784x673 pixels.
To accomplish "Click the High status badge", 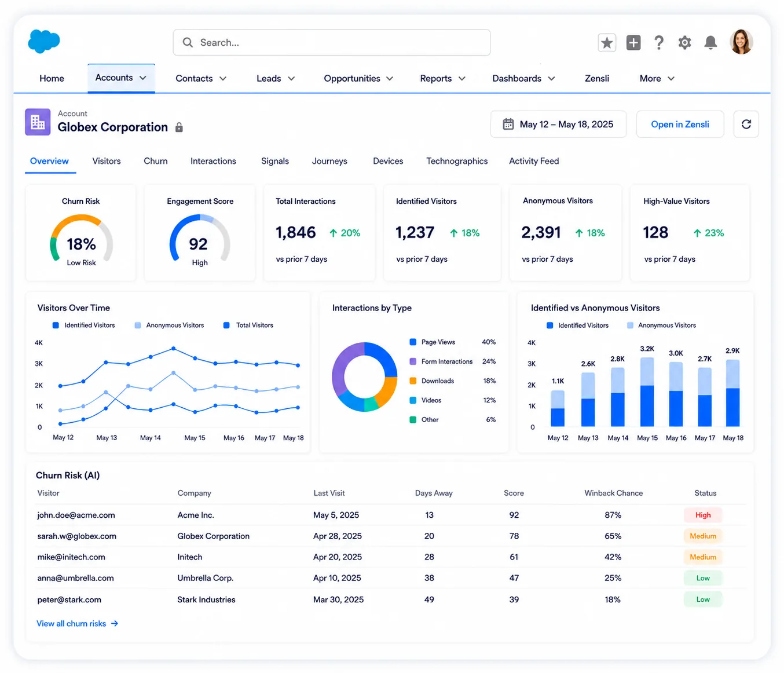I will (x=703, y=515).
